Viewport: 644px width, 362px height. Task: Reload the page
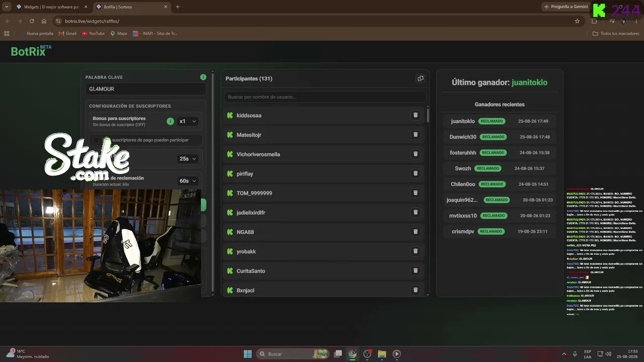click(32, 21)
